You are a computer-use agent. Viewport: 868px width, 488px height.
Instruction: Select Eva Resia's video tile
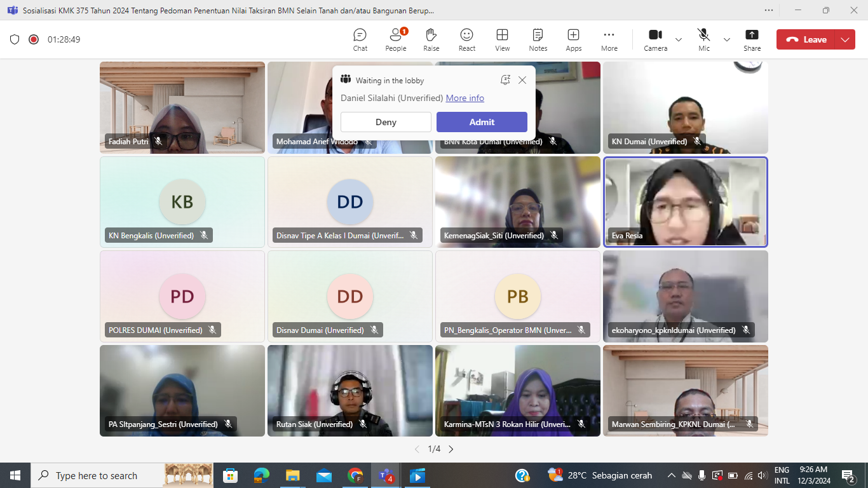[x=685, y=201]
